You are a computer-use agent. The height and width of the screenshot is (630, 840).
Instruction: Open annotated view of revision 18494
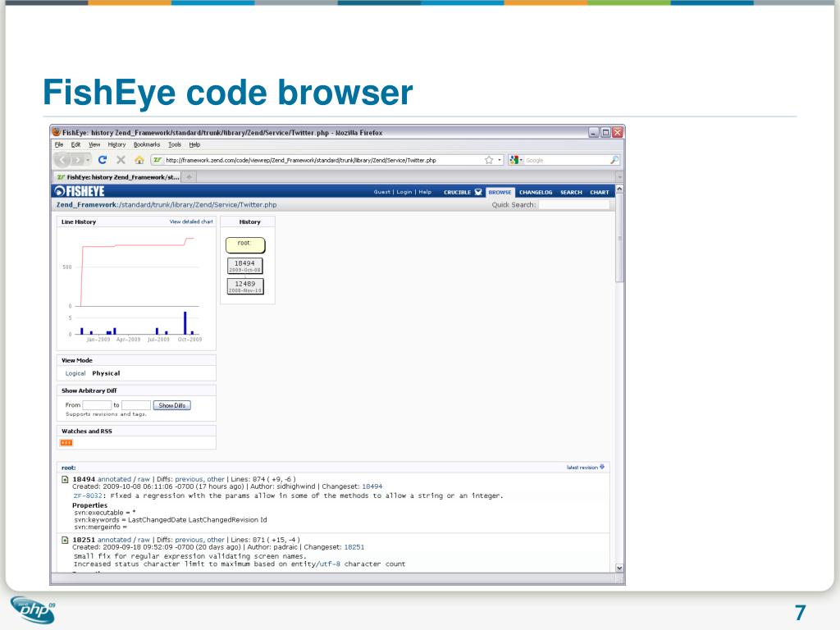coord(114,479)
